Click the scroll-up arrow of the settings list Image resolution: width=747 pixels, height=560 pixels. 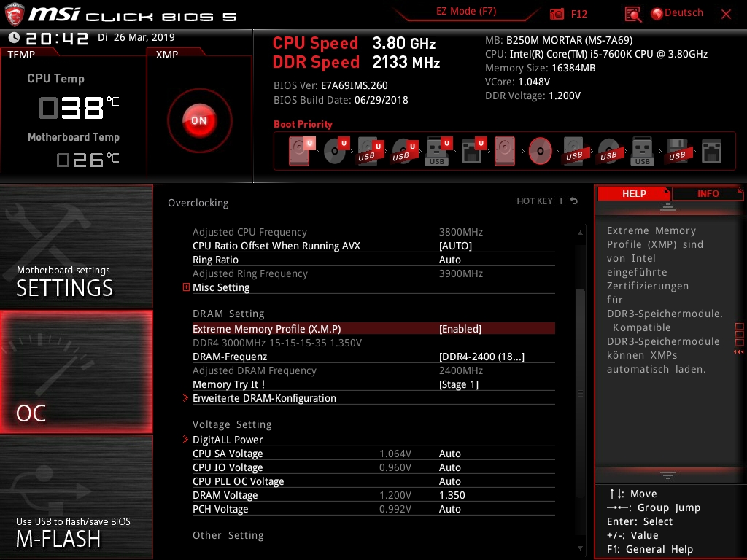coord(580,233)
